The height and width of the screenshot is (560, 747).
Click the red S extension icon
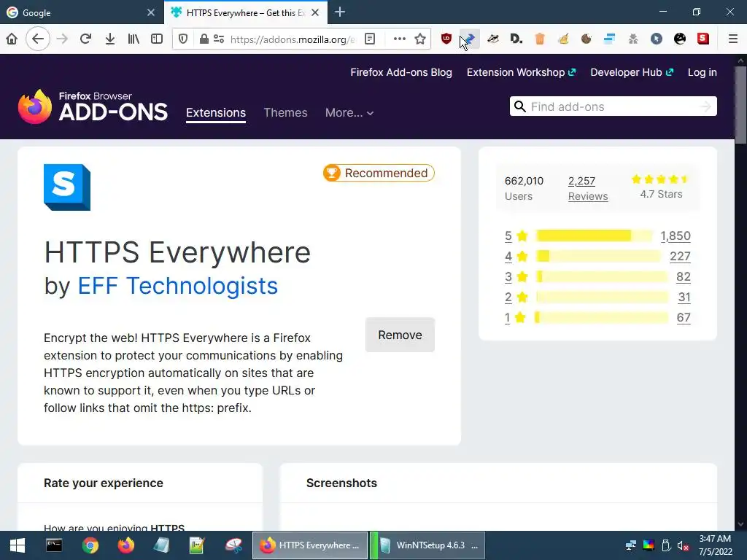pos(703,39)
